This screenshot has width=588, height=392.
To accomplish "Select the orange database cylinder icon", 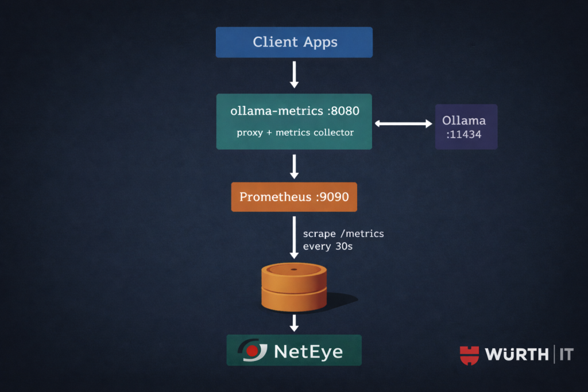I will pyautogui.click(x=294, y=287).
